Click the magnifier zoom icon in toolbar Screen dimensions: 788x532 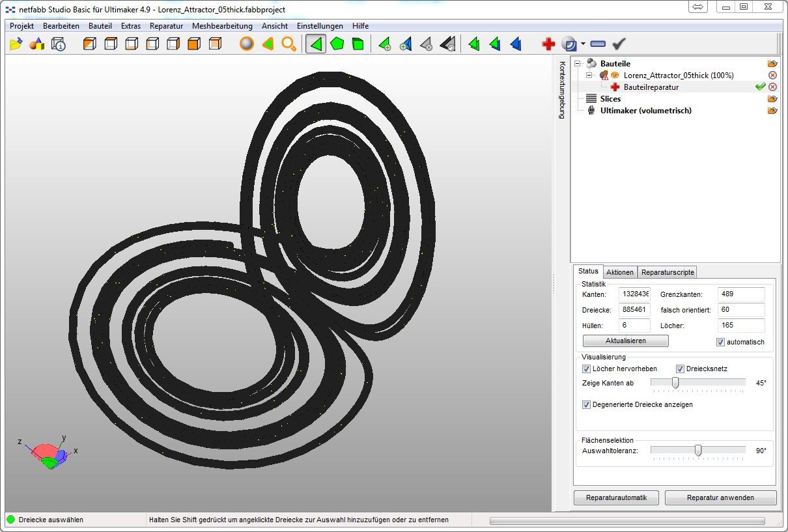click(288, 44)
